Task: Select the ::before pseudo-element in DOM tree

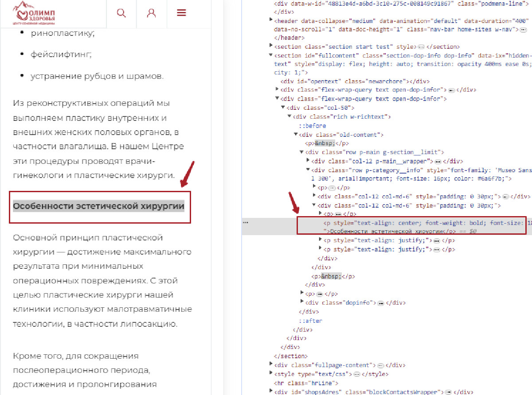Action: point(312,126)
